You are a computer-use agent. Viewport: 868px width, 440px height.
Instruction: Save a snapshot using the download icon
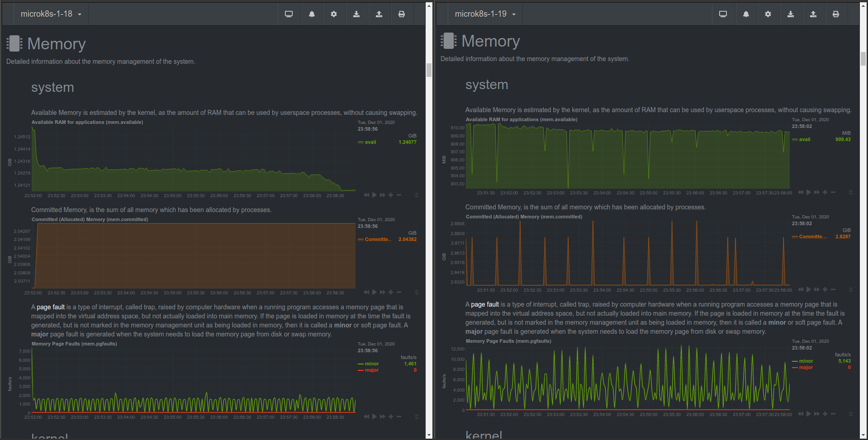[x=357, y=14]
